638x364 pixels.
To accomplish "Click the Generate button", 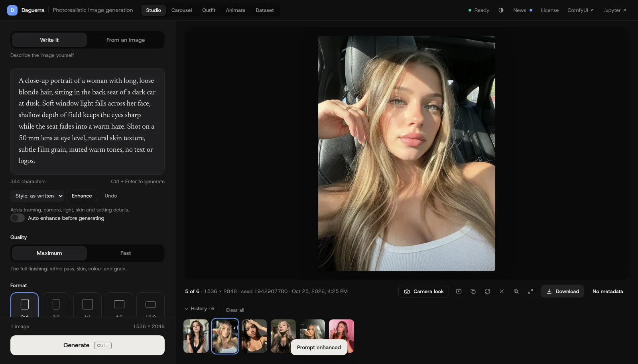I will (x=87, y=345).
